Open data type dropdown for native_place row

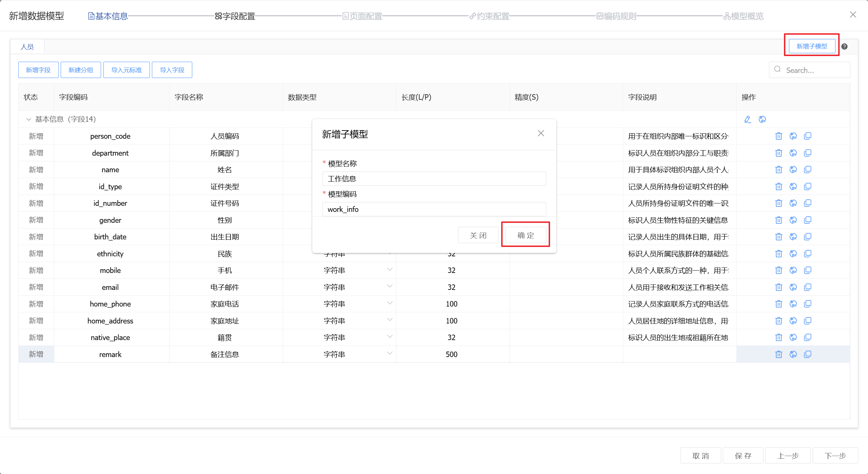point(390,337)
